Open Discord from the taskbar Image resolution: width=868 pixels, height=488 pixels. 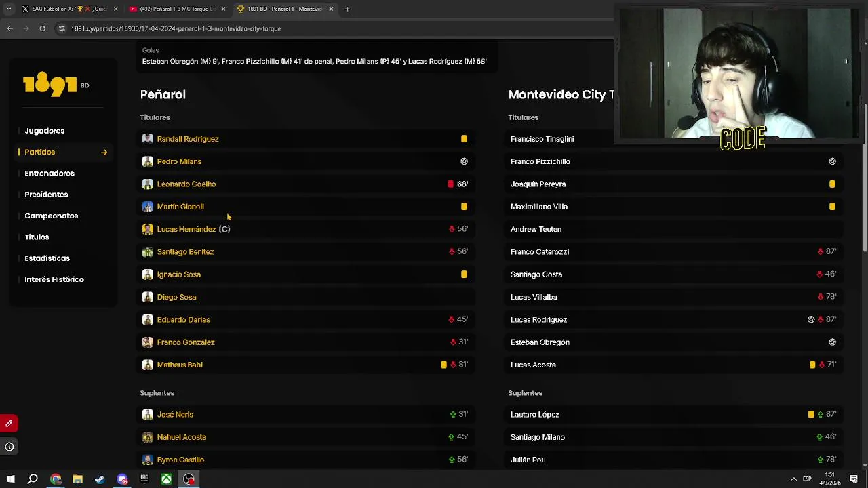122,479
